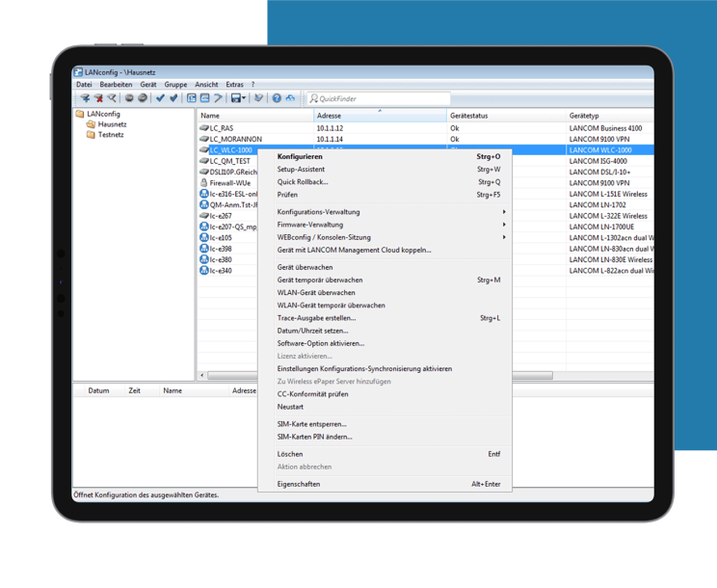Focus the QuickFinder search field
Viewport: 717px width, 588px height.
tap(378, 98)
